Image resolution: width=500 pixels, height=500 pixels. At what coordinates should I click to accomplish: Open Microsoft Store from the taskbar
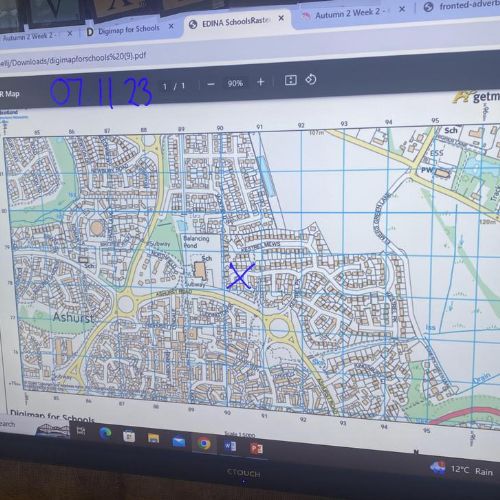tap(129, 436)
